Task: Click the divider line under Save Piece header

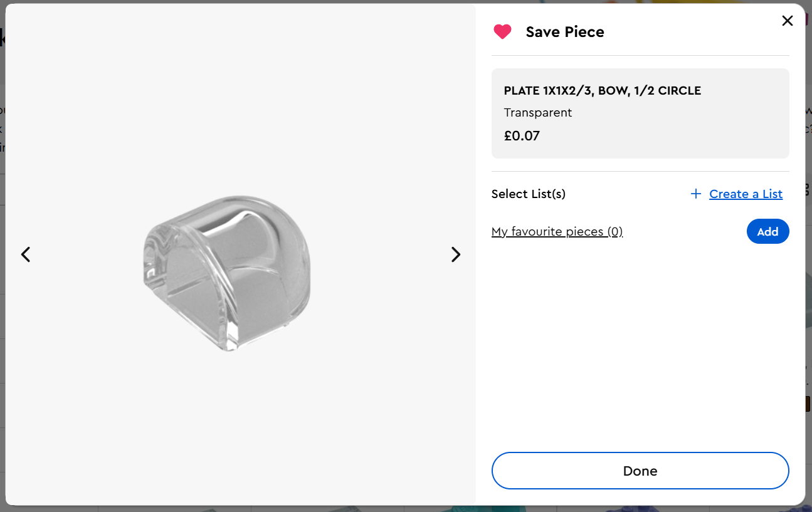Action: [x=640, y=55]
